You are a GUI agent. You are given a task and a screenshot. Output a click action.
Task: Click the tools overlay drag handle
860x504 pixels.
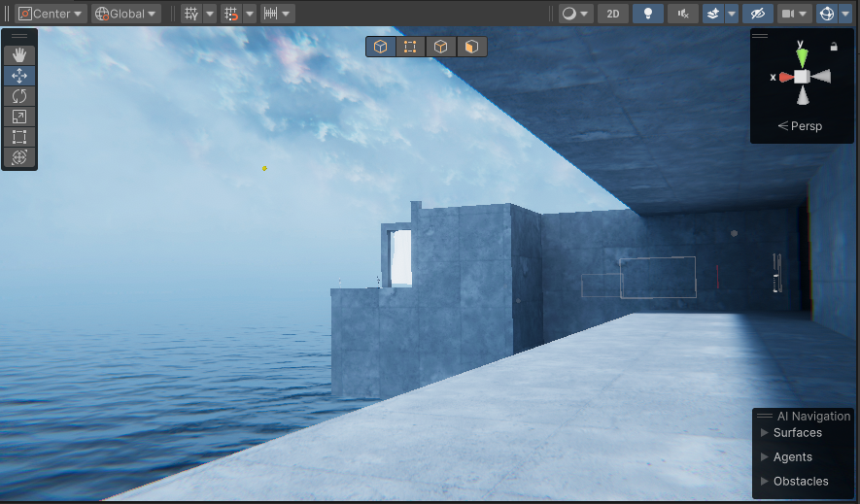19,36
